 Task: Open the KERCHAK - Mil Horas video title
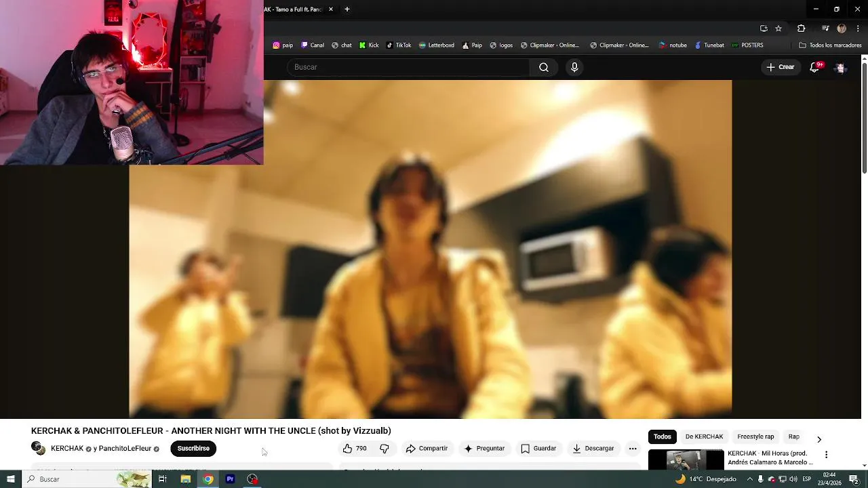[770, 457]
